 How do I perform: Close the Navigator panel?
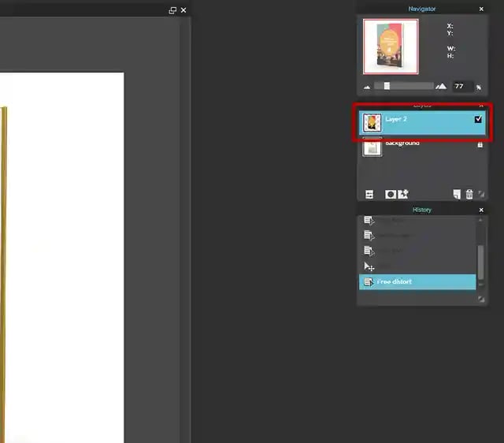[x=481, y=9]
